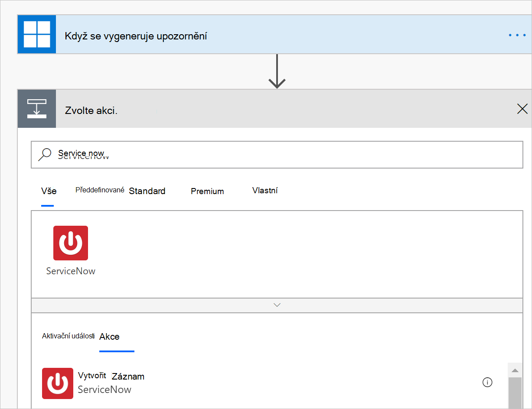The height and width of the screenshot is (409, 532).
Task: Select the ServiceNow icon beside Vytvořit záznam
Action: tap(58, 383)
